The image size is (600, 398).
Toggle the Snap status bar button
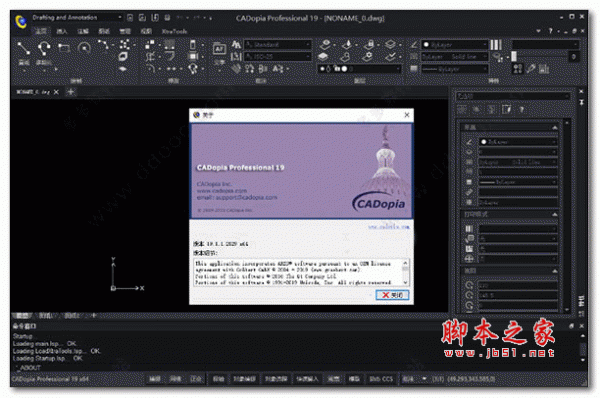pos(155,379)
